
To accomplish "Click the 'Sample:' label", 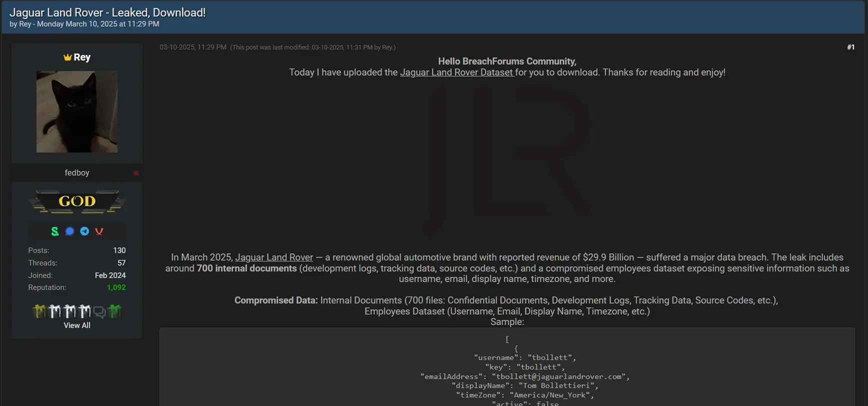I will click(x=507, y=322).
